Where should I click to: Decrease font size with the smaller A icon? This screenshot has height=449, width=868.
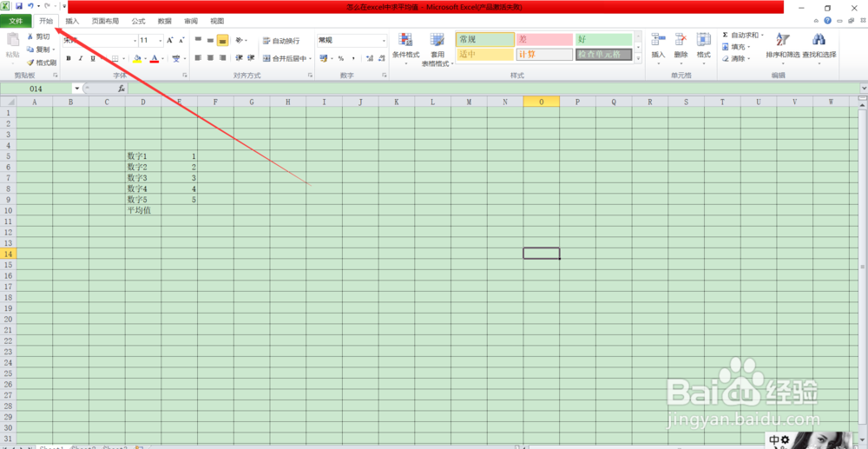[181, 41]
